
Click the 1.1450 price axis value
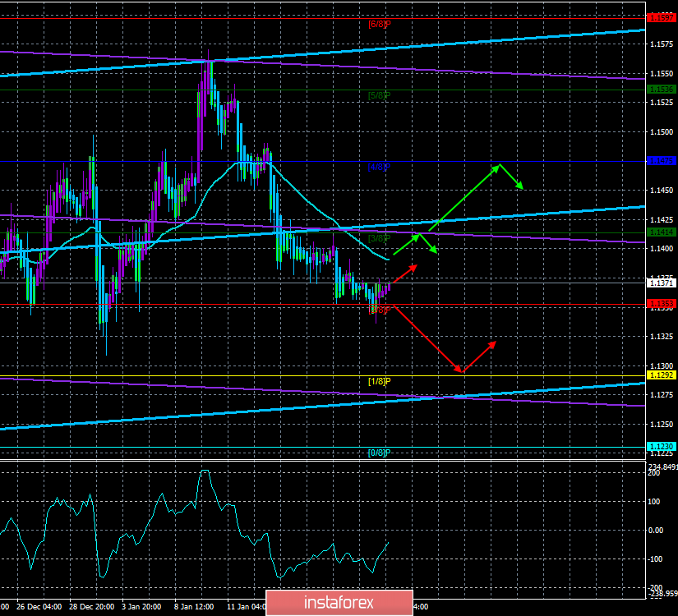click(x=662, y=191)
